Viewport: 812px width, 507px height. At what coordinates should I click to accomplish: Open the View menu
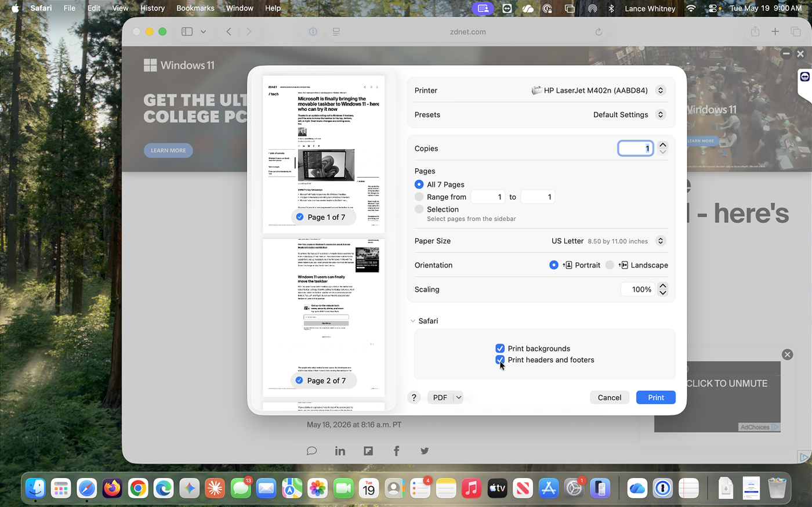click(x=120, y=8)
